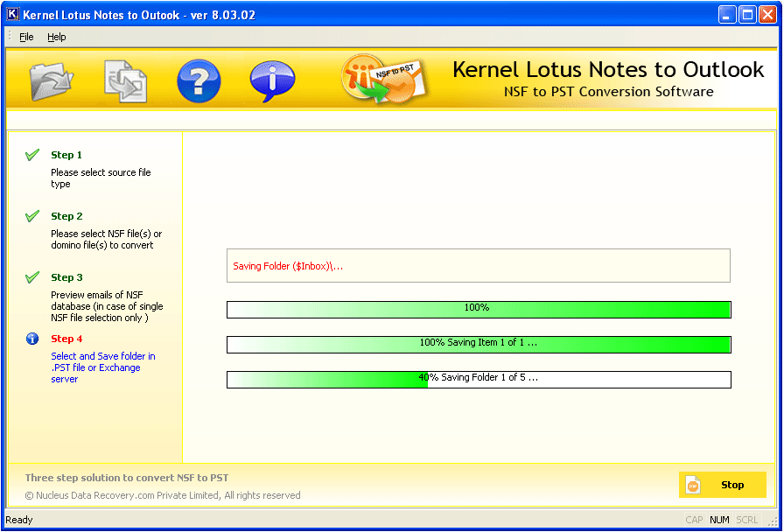Screen dimensions: 784x532
Task: Click the 'Saving Folder ($Inbox)' status box
Action: 479,265
